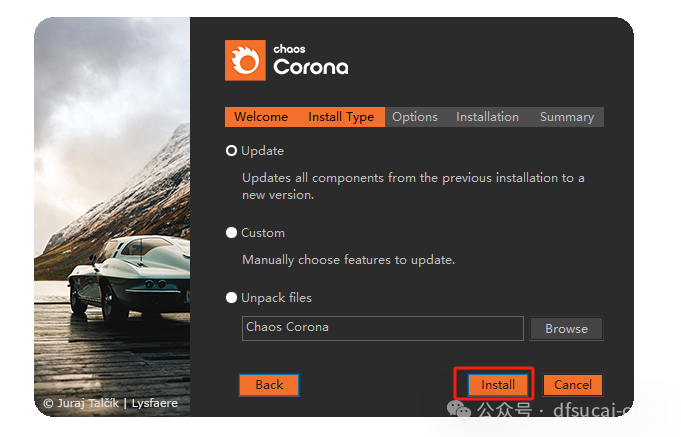Go Back to the previous step
Screen dimensions: 681x437
click(x=269, y=385)
